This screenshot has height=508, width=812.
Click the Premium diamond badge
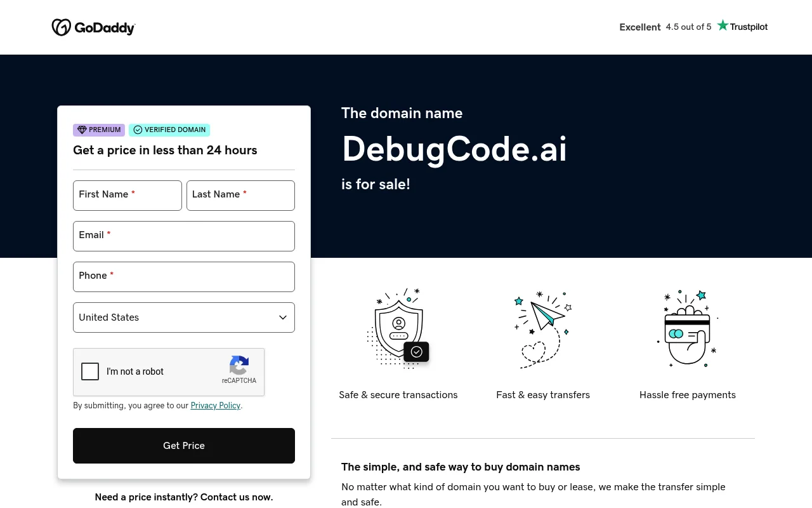(99, 130)
